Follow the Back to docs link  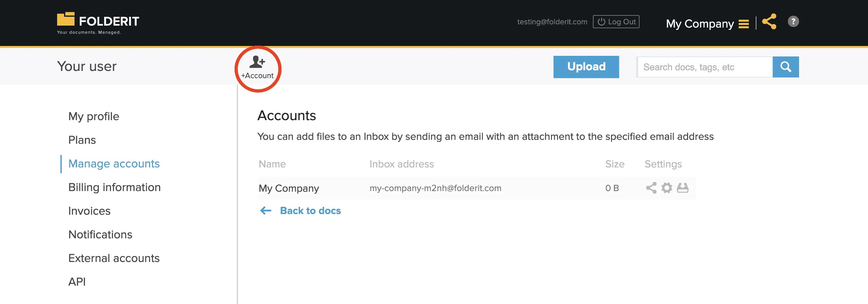tap(310, 211)
